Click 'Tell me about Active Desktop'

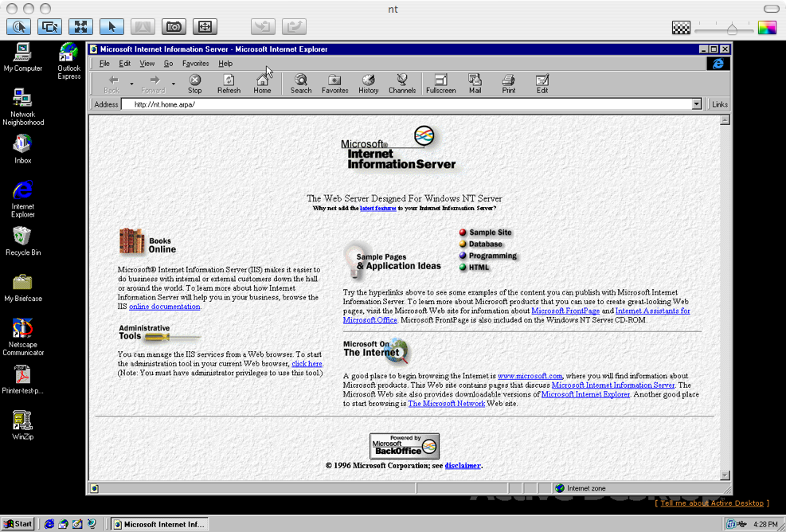point(712,503)
